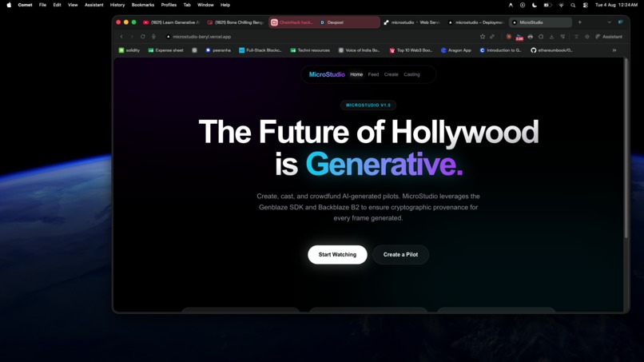The image size is (644, 362).
Task: Open Create in site navigation
Action: (x=391, y=74)
